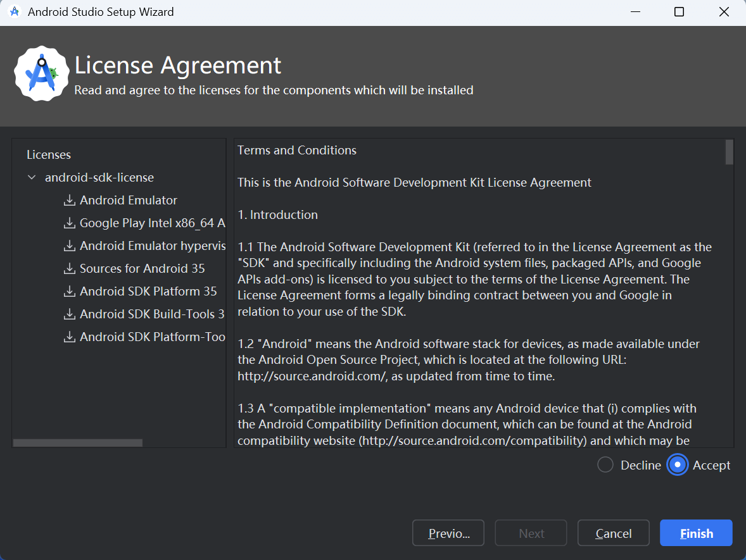Image resolution: width=746 pixels, height=560 pixels.
Task: Click the '1. Introduction' line
Action: tap(277, 215)
